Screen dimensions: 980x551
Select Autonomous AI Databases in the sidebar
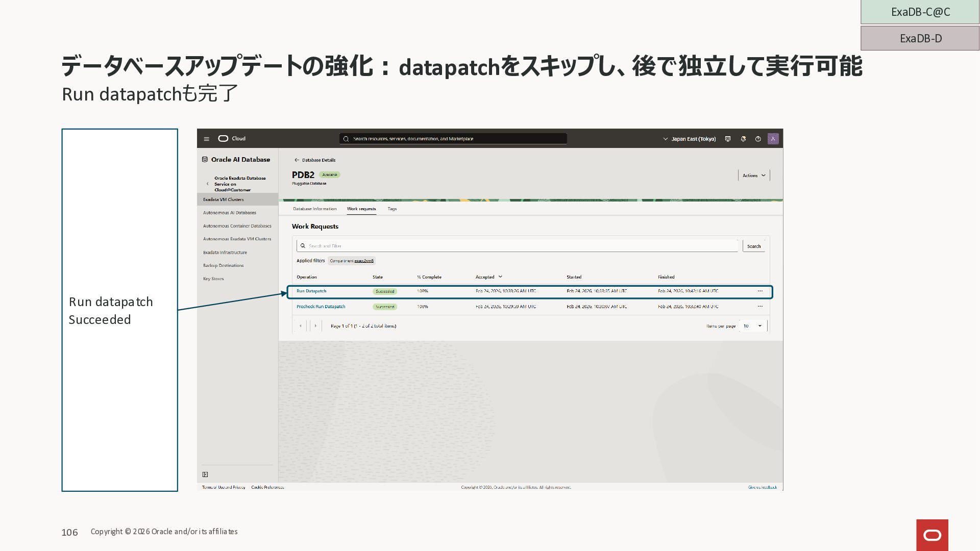coord(230,213)
